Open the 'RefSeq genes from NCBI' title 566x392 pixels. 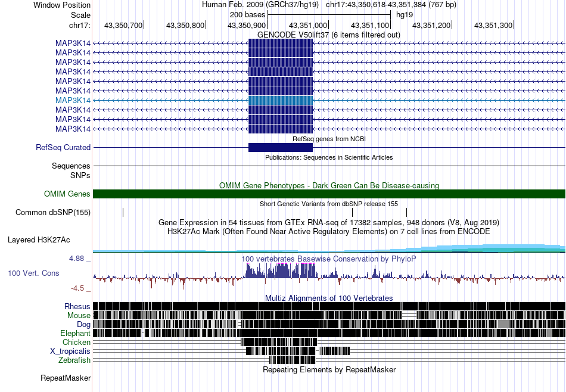329,139
